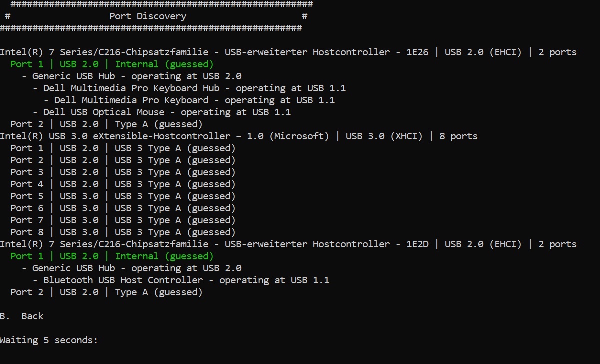600x364 pixels.
Task: Select Generic USB Hub under the 1E26 controller
Action: [136, 76]
